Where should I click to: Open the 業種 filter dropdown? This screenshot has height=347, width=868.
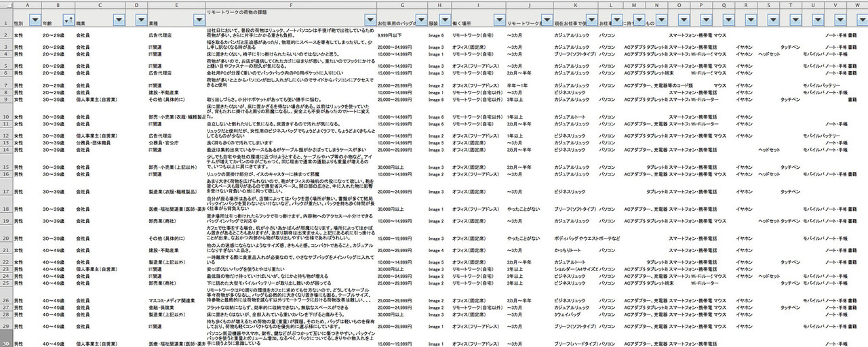point(199,20)
